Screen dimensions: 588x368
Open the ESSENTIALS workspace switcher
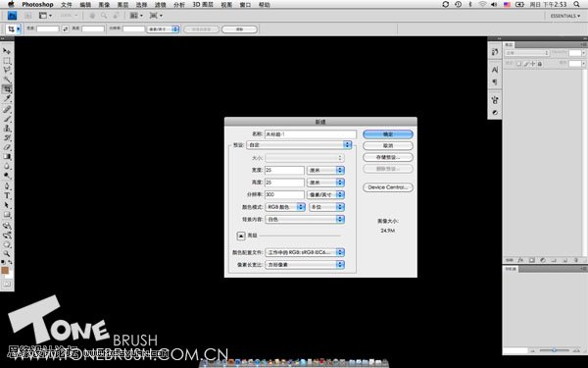click(x=565, y=16)
